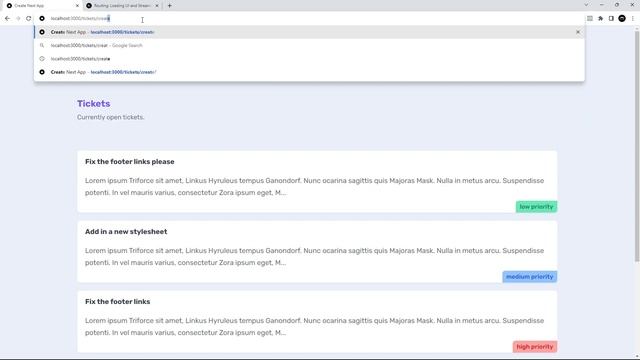The image size is (640, 360).
Task: Switch to the Routing Loading UI tab
Action: coord(122,6)
